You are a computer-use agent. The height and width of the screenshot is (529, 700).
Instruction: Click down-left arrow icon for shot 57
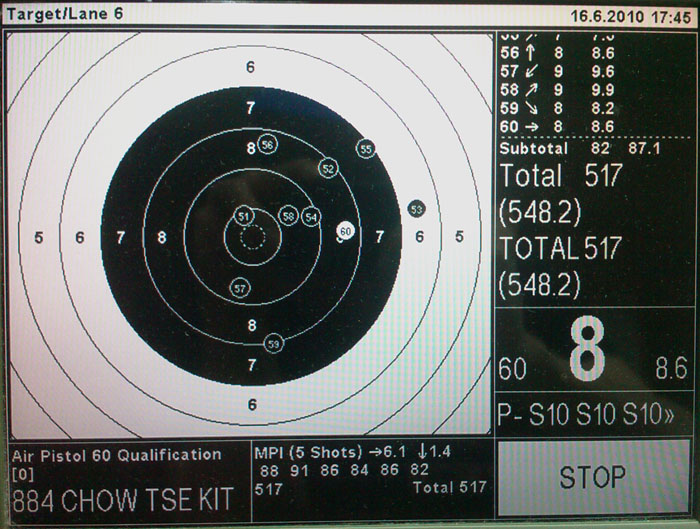[x=531, y=71]
